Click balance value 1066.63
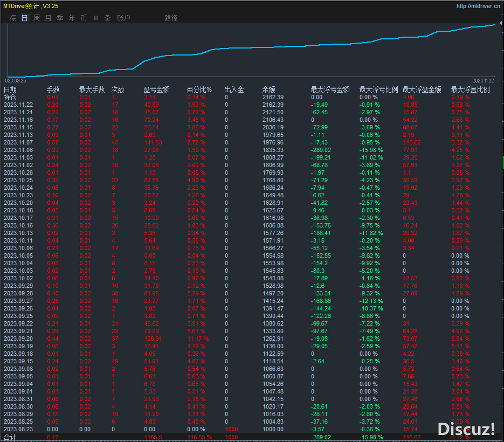This screenshot has width=504, height=442. coord(273,369)
